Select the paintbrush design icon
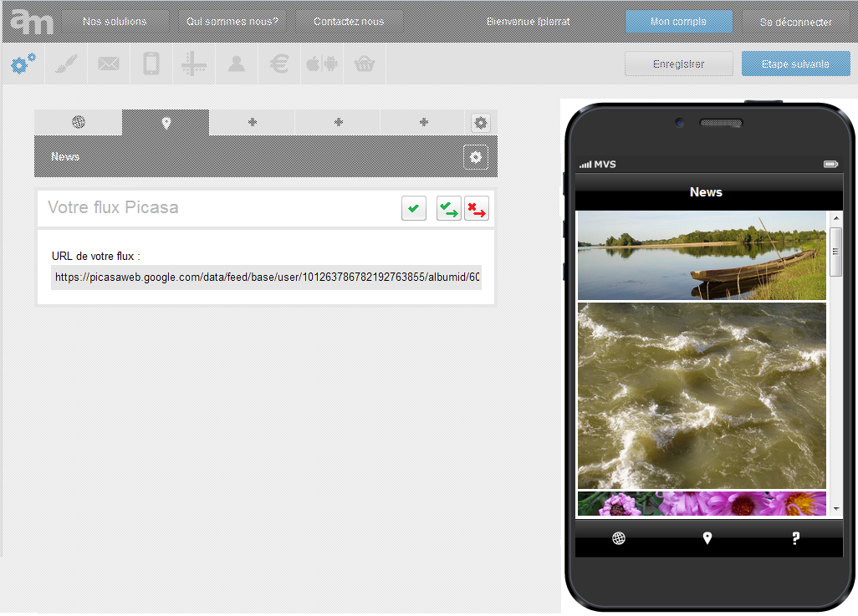858x616 pixels. tap(66, 64)
